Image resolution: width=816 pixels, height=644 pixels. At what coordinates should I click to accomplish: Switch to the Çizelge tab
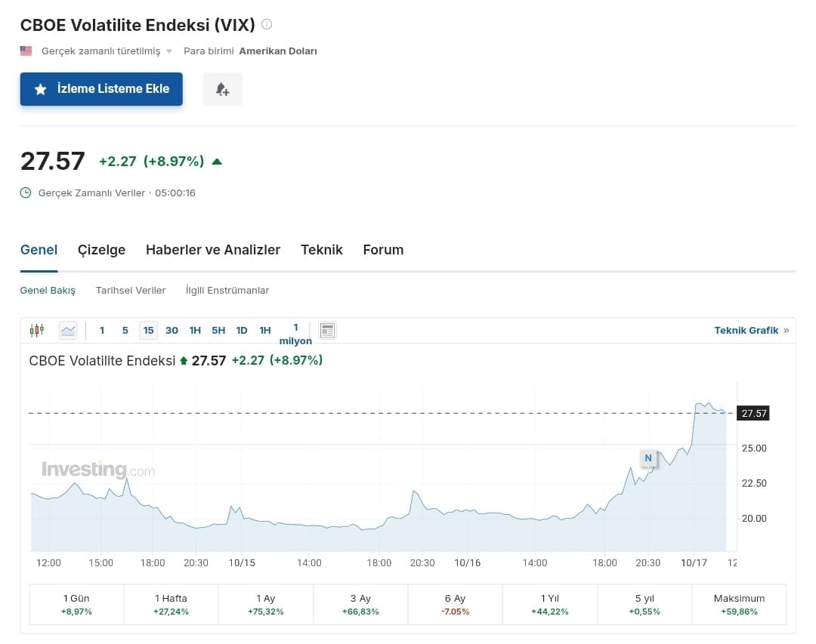pyautogui.click(x=101, y=250)
